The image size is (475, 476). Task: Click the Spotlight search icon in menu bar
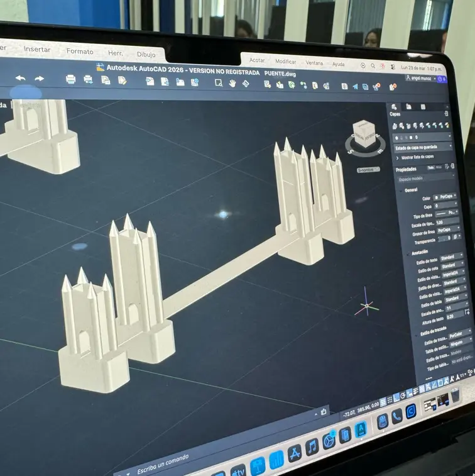[x=373, y=65]
